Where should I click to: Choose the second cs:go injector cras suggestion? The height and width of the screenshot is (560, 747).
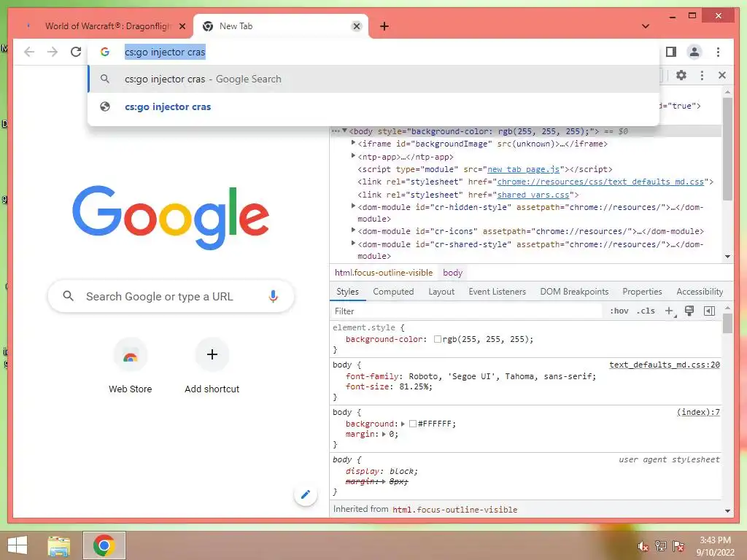(373, 106)
